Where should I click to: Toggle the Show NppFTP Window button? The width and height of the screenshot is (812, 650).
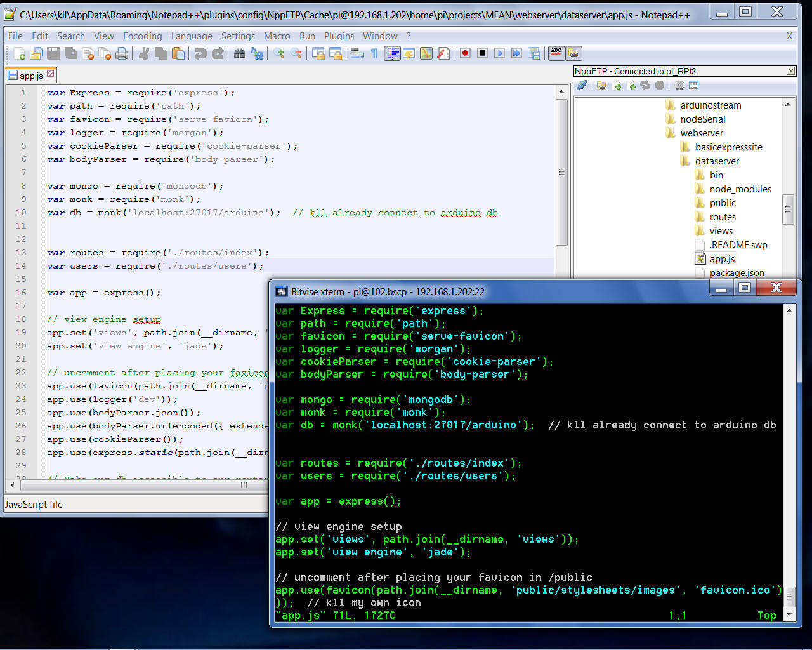pyautogui.click(x=573, y=54)
